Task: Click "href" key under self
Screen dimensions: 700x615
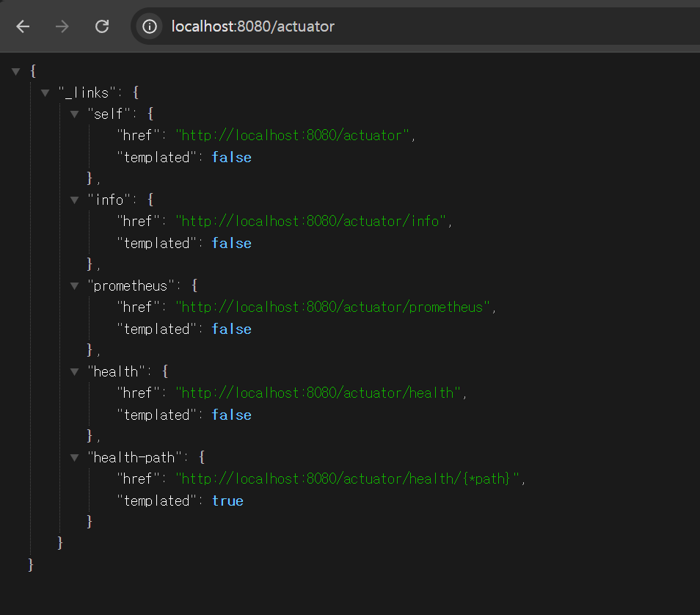Action: (138, 135)
